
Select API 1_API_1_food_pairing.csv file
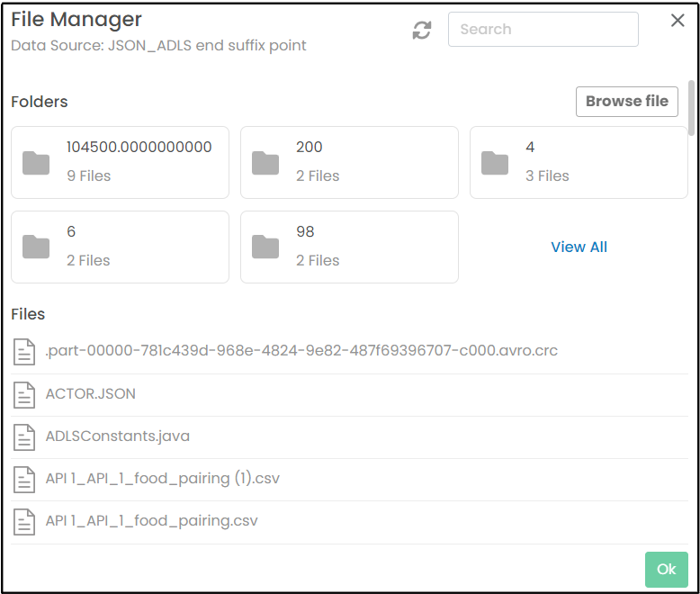point(151,521)
